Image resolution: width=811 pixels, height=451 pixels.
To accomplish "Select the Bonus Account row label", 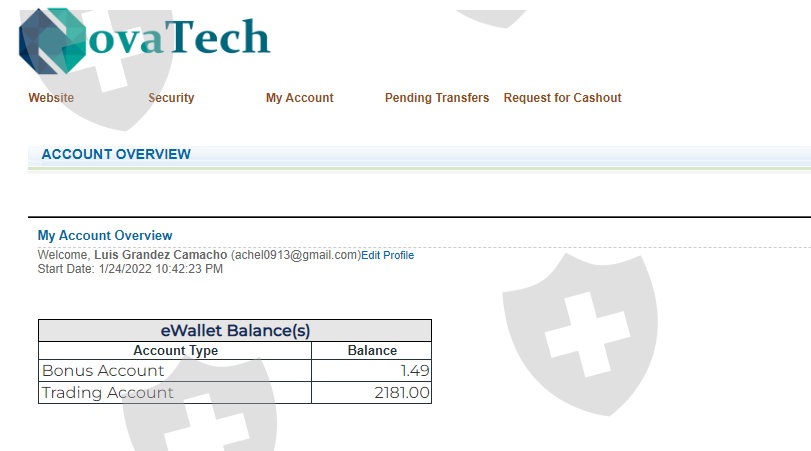I will click(103, 371).
